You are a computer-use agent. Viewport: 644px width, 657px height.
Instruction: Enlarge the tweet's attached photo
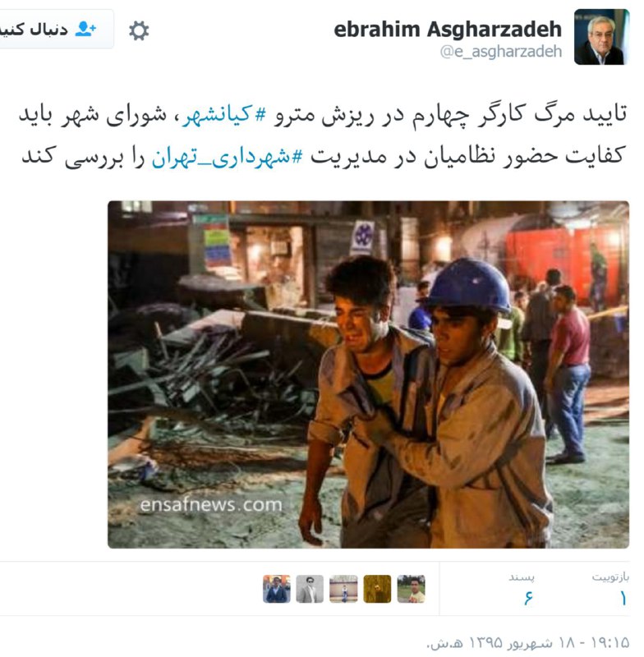click(x=368, y=374)
